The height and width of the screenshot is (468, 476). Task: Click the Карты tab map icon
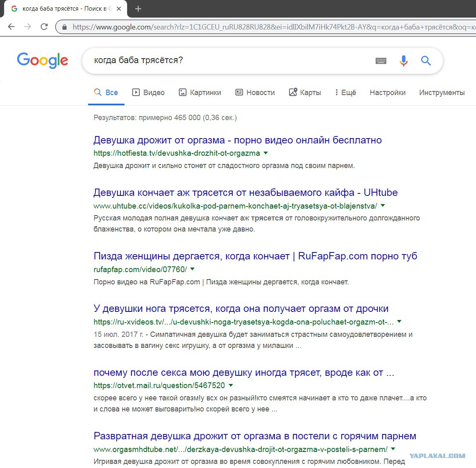(293, 92)
